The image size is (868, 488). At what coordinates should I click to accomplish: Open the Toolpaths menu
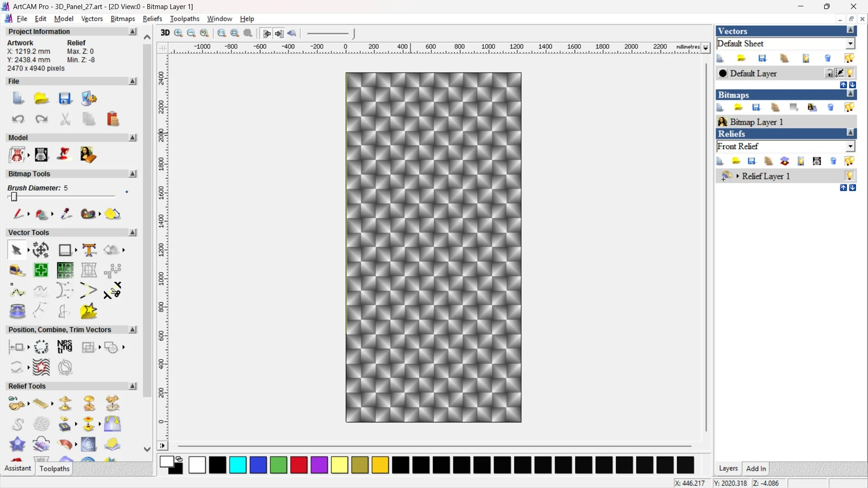tap(184, 19)
